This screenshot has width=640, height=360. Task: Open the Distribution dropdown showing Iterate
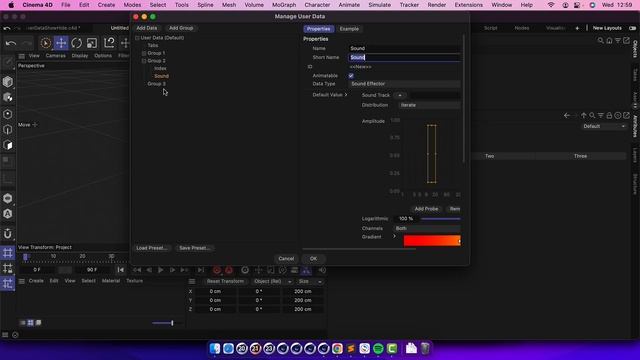point(429,105)
